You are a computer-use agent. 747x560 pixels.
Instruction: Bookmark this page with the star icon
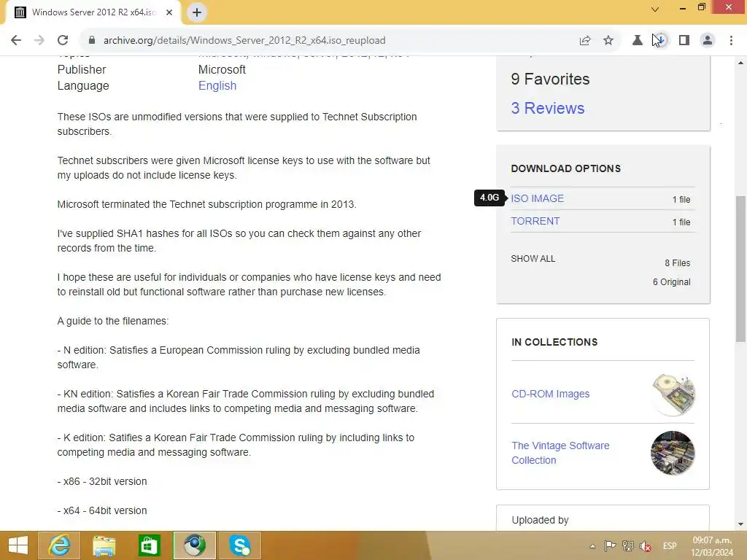point(608,41)
